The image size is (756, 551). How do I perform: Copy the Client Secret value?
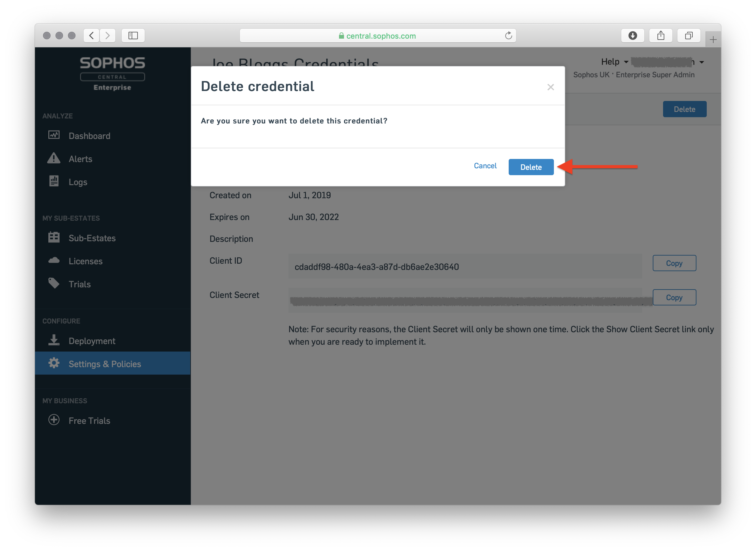pos(674,297)
